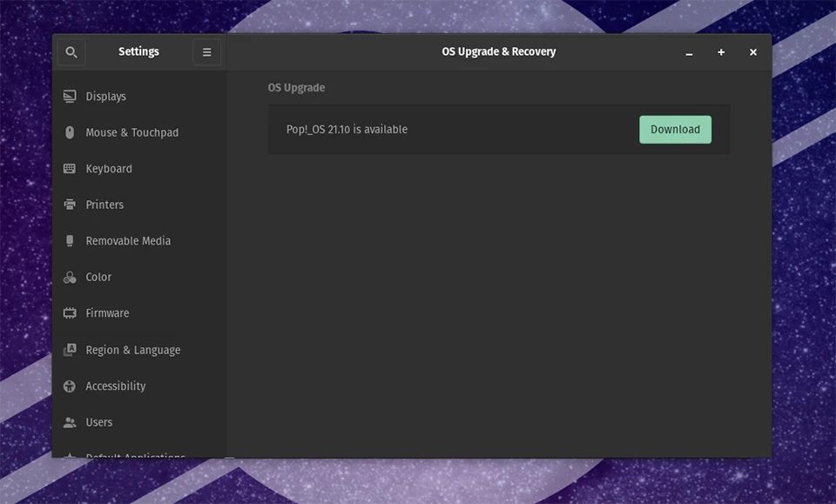Open the Settings search icon

(x=71, y=52)
